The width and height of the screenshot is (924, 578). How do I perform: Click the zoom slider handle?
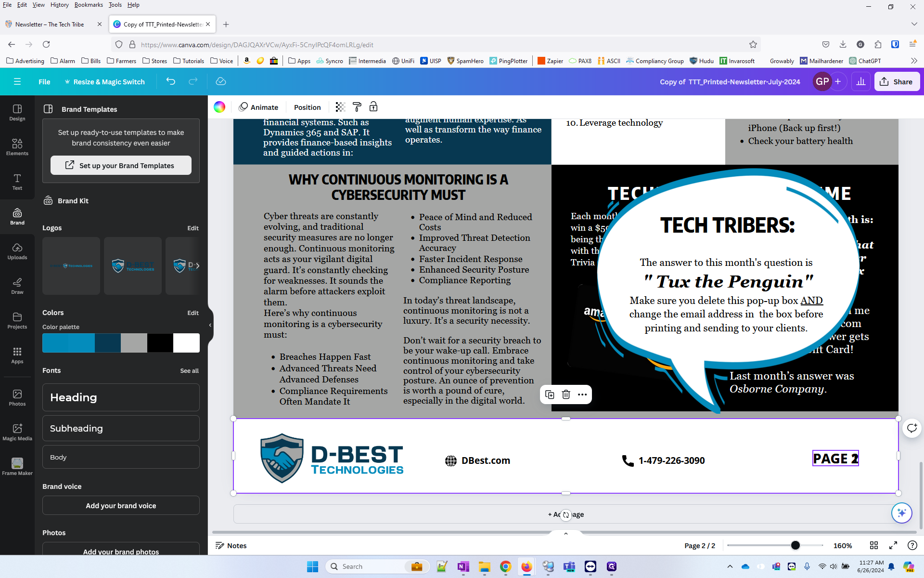click(796, 545)
